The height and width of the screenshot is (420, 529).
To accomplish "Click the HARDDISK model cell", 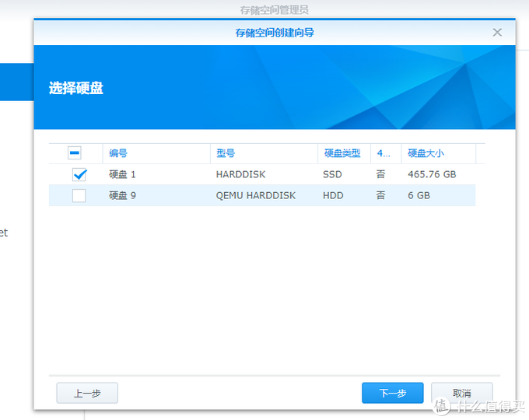I will coord(240,174).
